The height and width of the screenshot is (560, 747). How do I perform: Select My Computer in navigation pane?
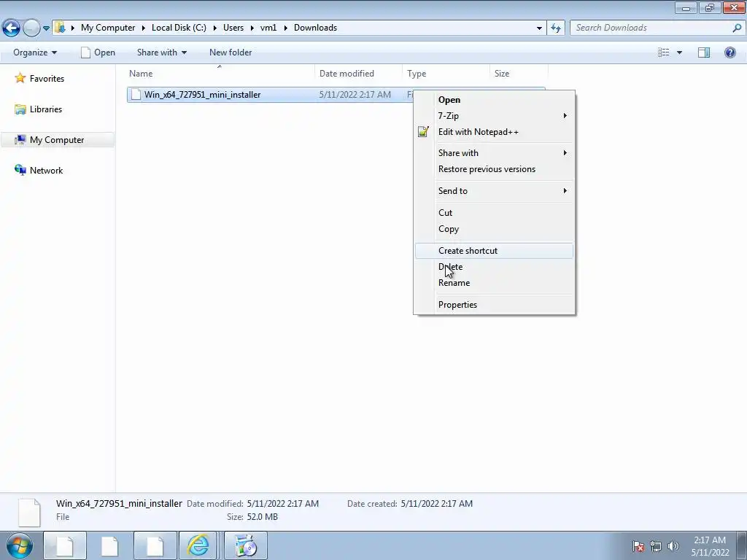click(x=57, y=139)
